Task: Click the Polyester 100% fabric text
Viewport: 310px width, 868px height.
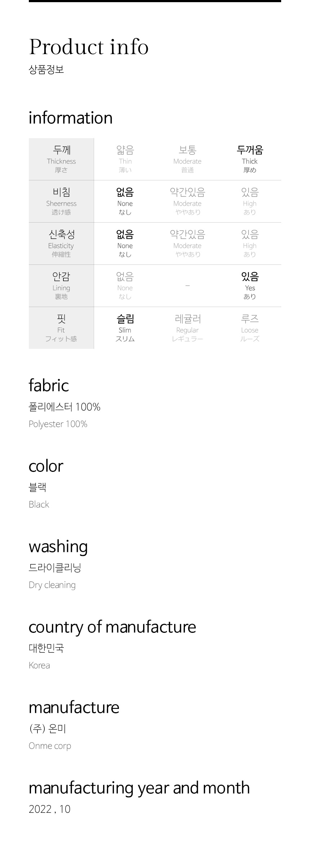Action: point(58,424)
